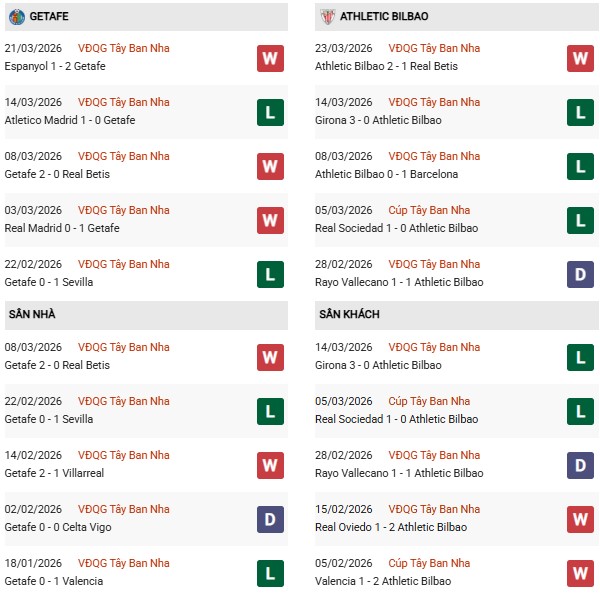Click the W badge for Athletic Bilbao 2 - 1 Real Betis
Viewport: 600px width, 593px height.
click(581, 58)
